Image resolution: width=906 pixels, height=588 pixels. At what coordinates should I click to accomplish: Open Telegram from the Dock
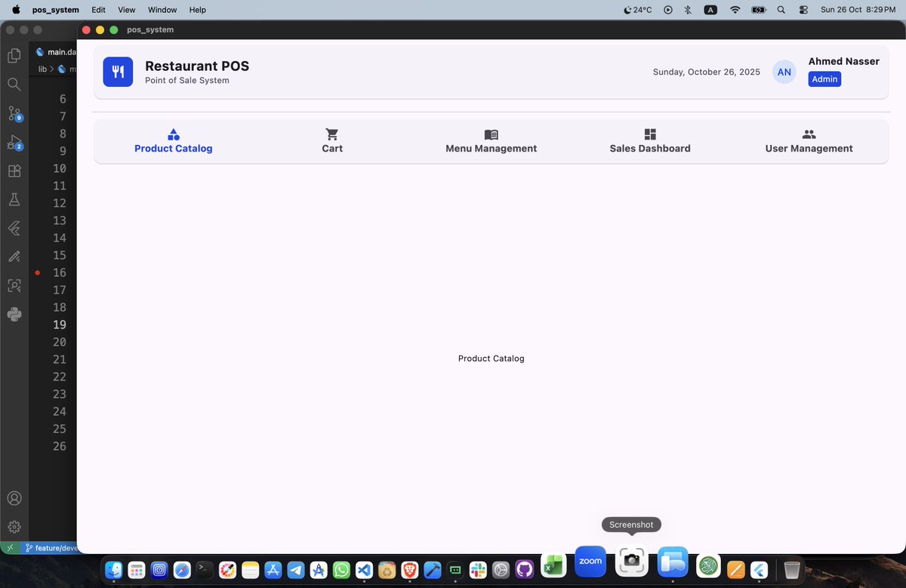point(296,570)
